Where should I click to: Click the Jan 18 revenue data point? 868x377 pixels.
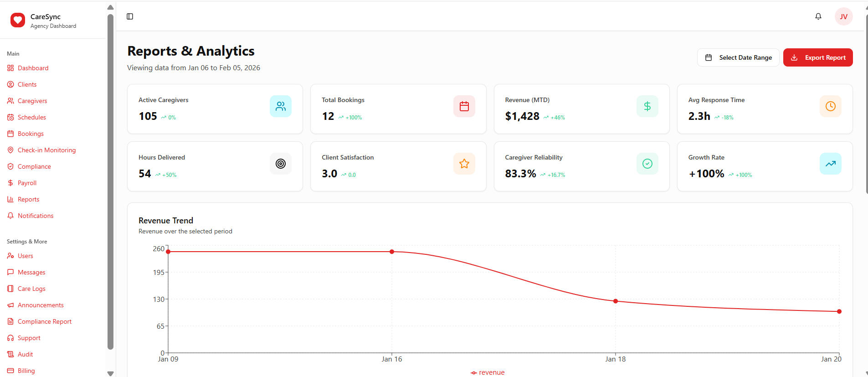pyautogui.click(x=616, y=301)
